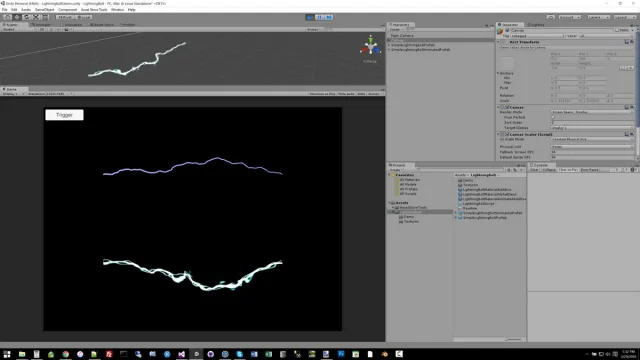
Task: Toggle Console Collapse option
Action: (549, 170)
